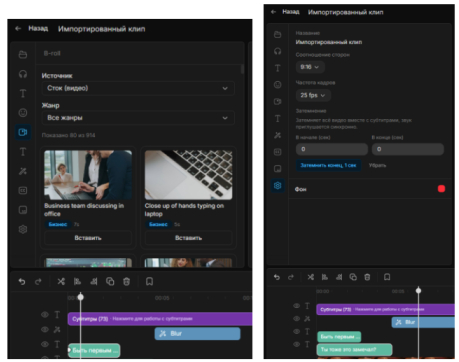This screenshot has width=459, height=362.
Task: Click Вставить under Business team discussing clip
Action: pos(88,238)
